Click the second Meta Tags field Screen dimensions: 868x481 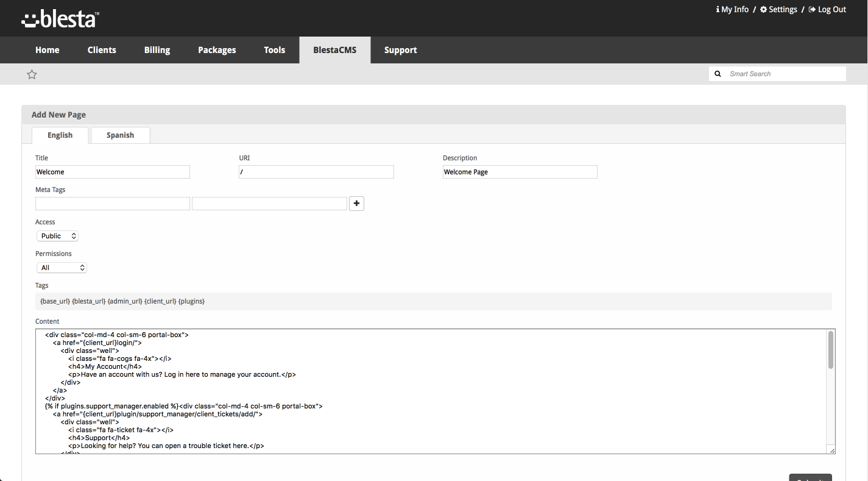click(269, 204)
